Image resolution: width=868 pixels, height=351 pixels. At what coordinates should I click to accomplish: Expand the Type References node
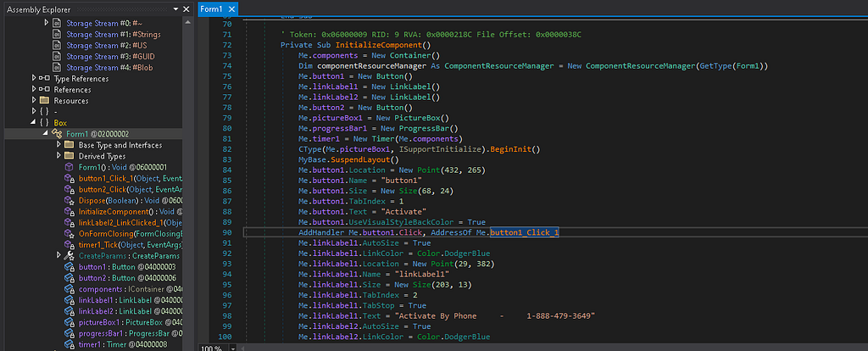34,79
